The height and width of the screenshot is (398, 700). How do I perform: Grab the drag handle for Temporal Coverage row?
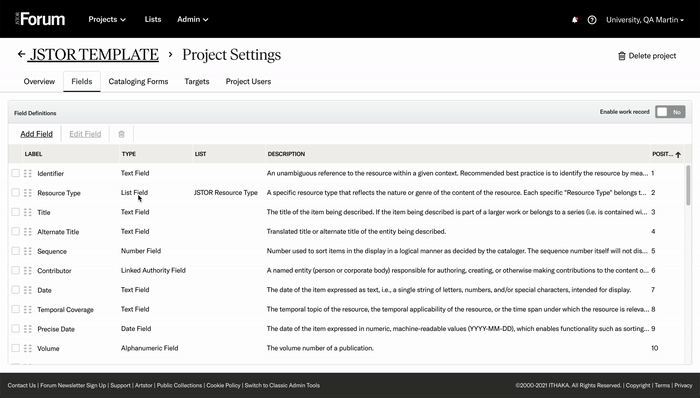pos(28,309)
